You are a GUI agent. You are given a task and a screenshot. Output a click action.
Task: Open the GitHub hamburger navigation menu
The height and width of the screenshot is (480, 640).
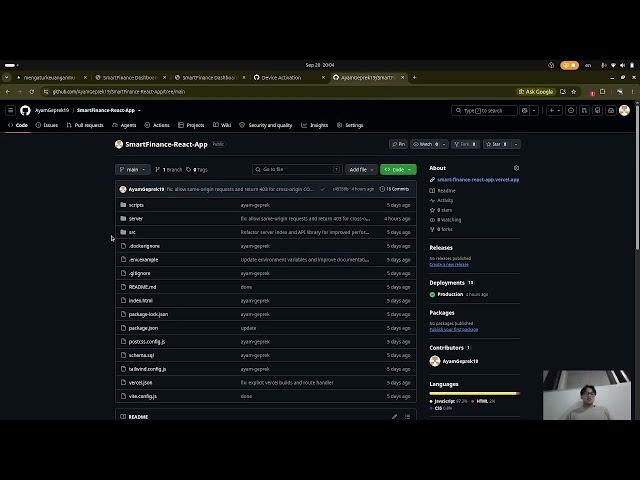tap(11, 110)
